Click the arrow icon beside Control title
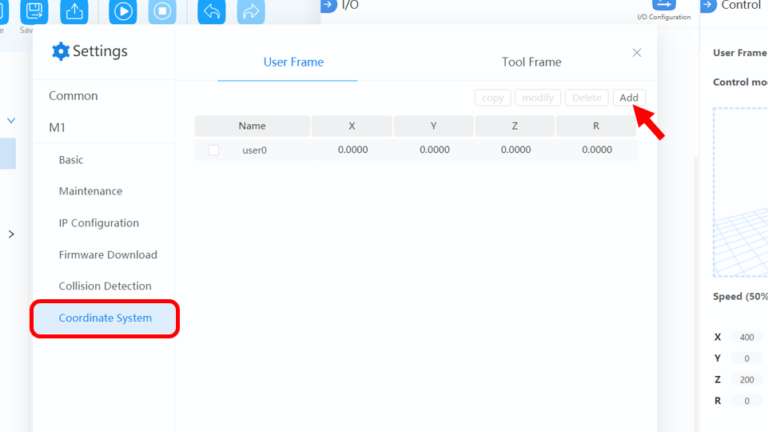Screen dimensions: 768x432 pos(708,5)
